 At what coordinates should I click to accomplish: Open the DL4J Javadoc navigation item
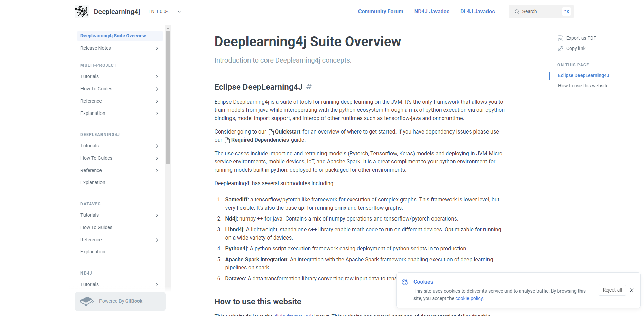coord(477,11)
